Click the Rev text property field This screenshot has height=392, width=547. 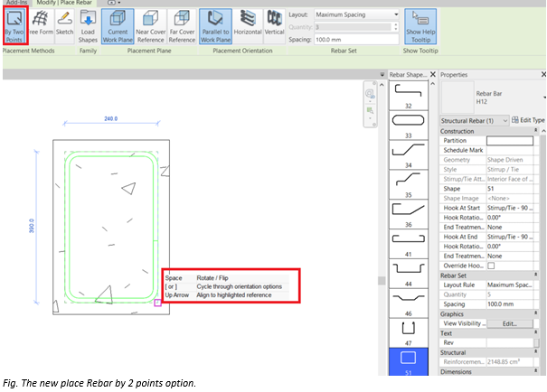(510, 342)
